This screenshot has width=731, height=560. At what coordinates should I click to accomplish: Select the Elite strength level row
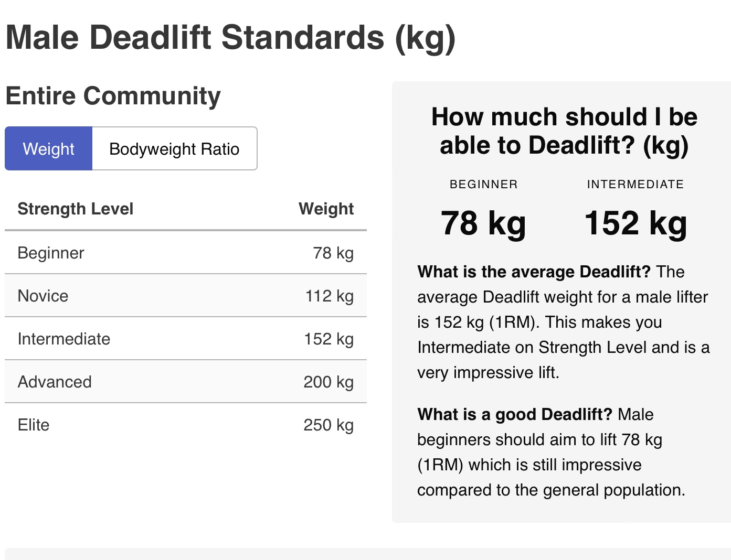(x=186, y=425)
